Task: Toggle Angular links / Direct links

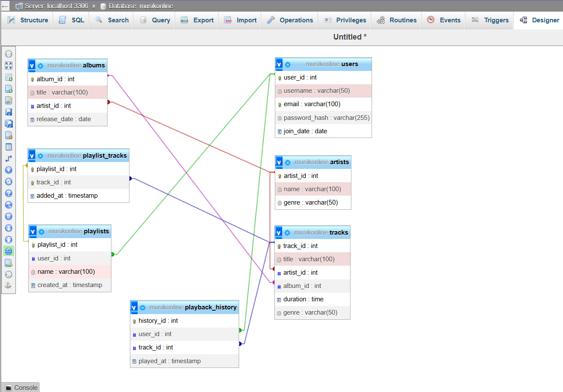Action: point(9,205)
